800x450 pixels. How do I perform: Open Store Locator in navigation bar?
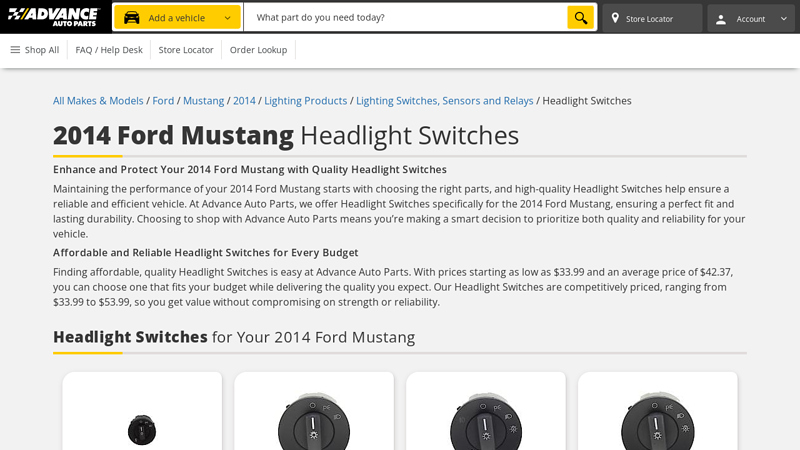(x=186, y=50)
